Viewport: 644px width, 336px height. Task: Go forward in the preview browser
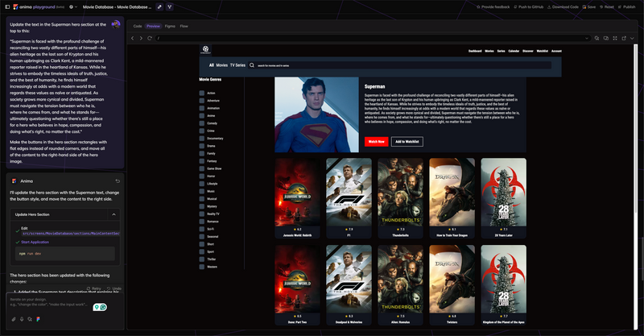coord(141,38)
